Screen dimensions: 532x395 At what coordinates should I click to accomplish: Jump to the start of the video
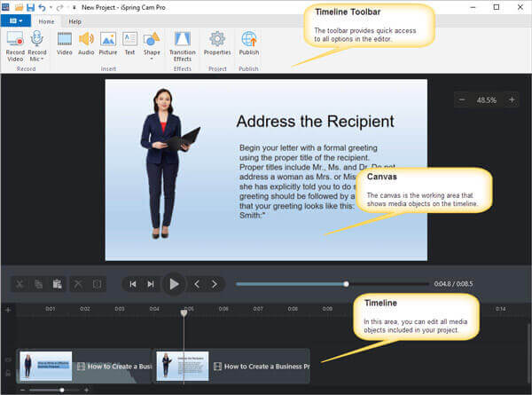tap(133, 284)
